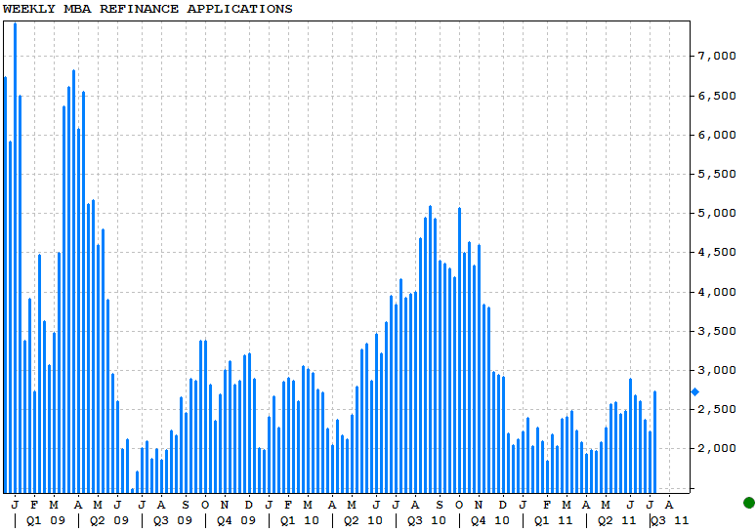This screenshot has width=756, height=532.
Task: Click the green circle status indicator
Action: (x=748, y=503)
